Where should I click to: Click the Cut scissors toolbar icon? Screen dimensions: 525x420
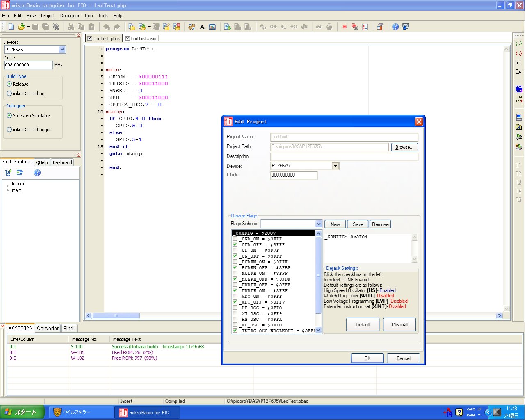[71, 27]
